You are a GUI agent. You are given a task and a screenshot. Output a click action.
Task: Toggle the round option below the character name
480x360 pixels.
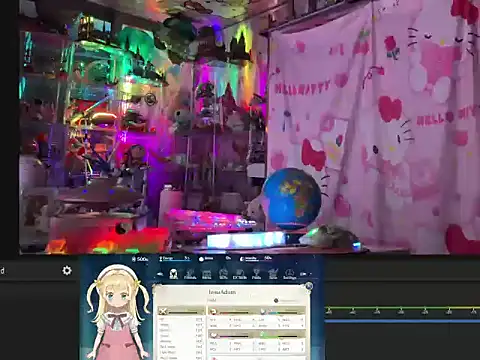click(276, 301)
